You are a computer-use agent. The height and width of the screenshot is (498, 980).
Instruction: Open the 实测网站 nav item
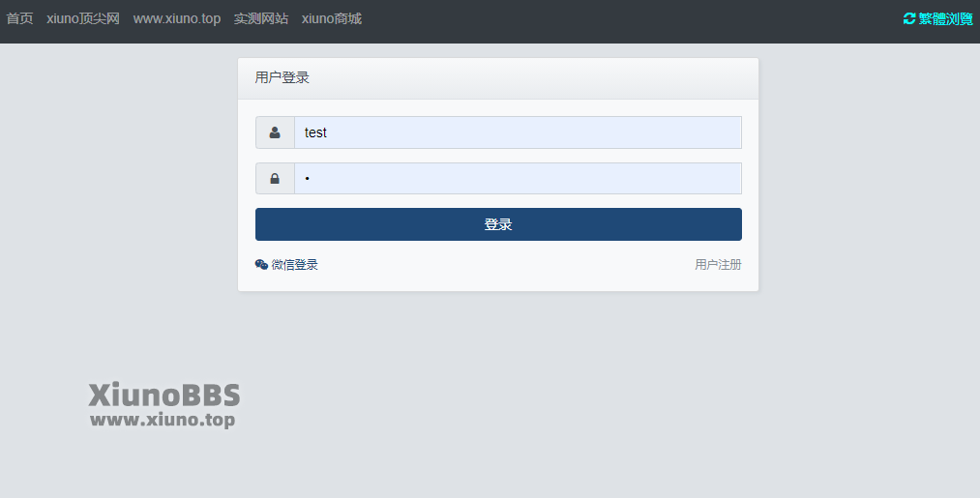261,18
